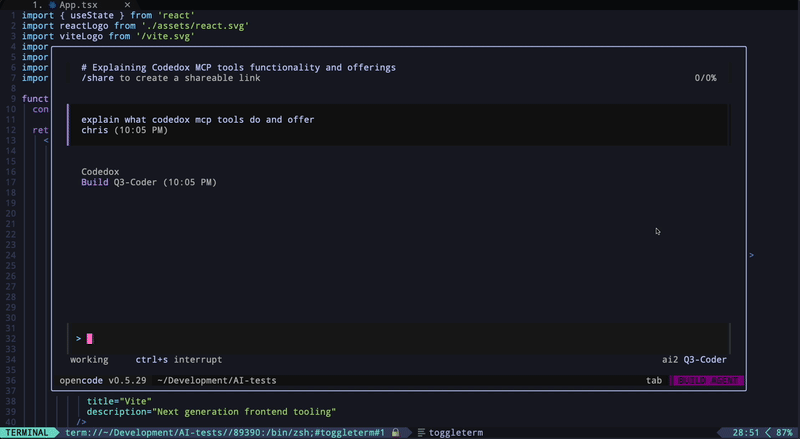This screenshot has height=439, width=800.
Task: Click the 'ai2 Q3-Coder' model label
Action: (x=694, y=359)
